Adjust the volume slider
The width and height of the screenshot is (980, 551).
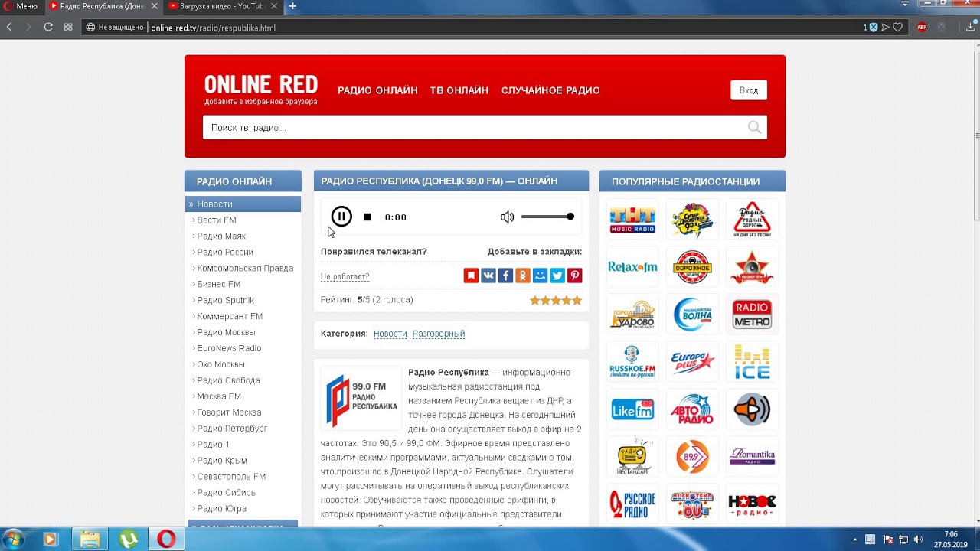tap(547, 217)
